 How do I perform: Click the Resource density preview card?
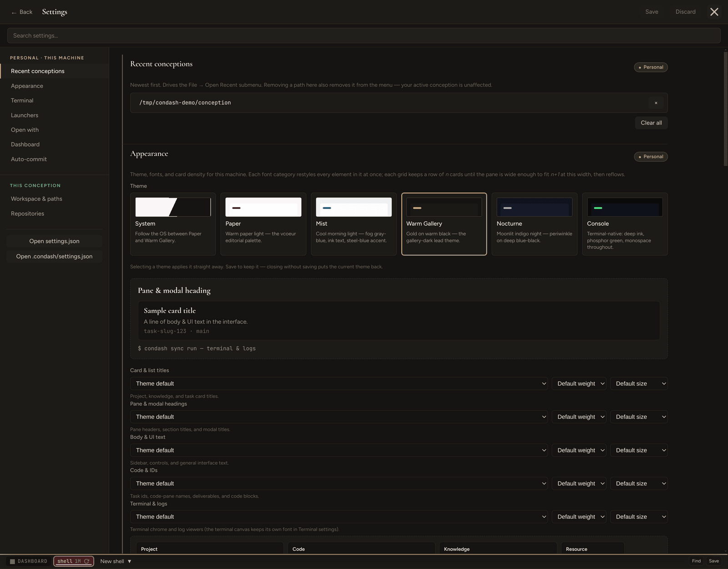pyautogui.click(x=592, y=548)
